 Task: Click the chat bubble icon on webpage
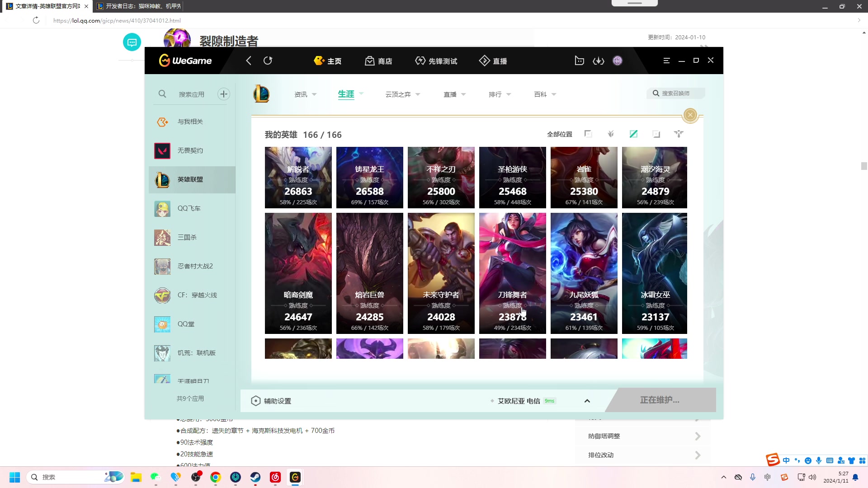click(x=132, y=42)
